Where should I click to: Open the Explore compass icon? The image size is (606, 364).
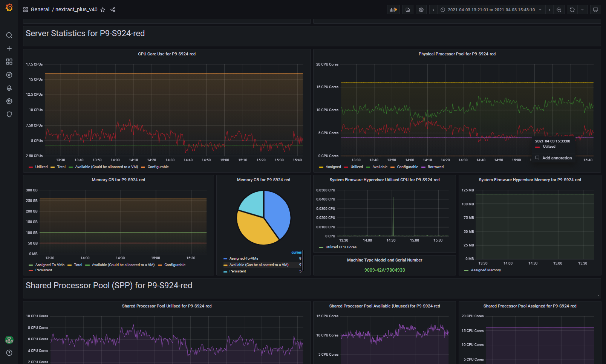(9, 75)
